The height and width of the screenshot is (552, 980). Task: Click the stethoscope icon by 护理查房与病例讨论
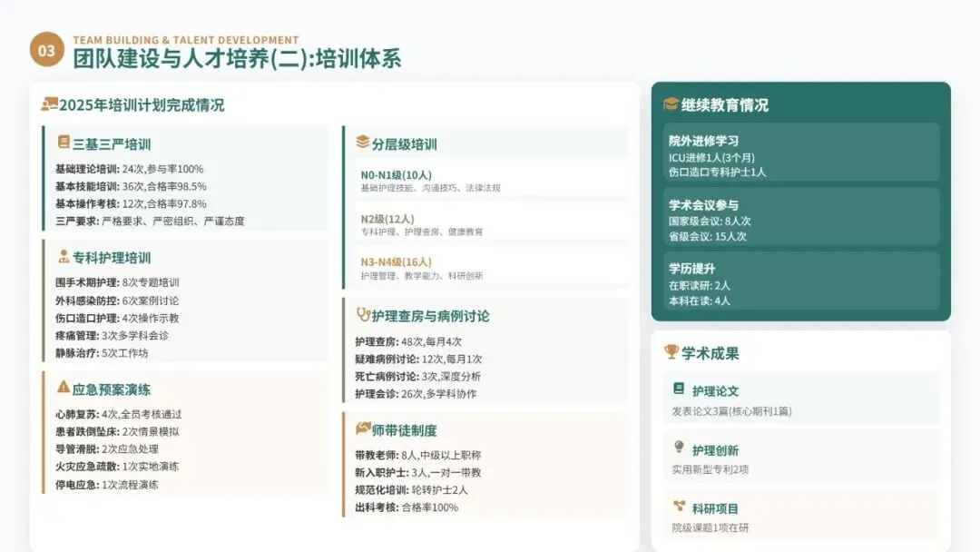click(x=362, y=314)
